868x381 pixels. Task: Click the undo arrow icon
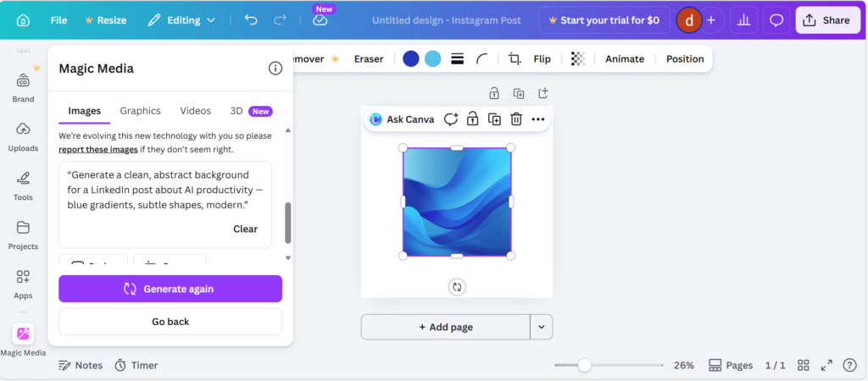point(250,19)
